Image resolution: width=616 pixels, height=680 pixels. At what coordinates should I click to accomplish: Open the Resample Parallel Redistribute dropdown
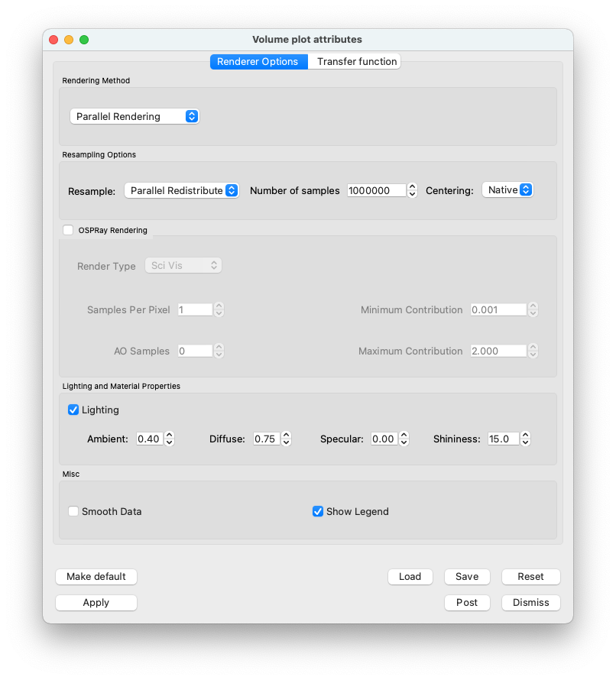pyautogui.click(x=182, y=190)
